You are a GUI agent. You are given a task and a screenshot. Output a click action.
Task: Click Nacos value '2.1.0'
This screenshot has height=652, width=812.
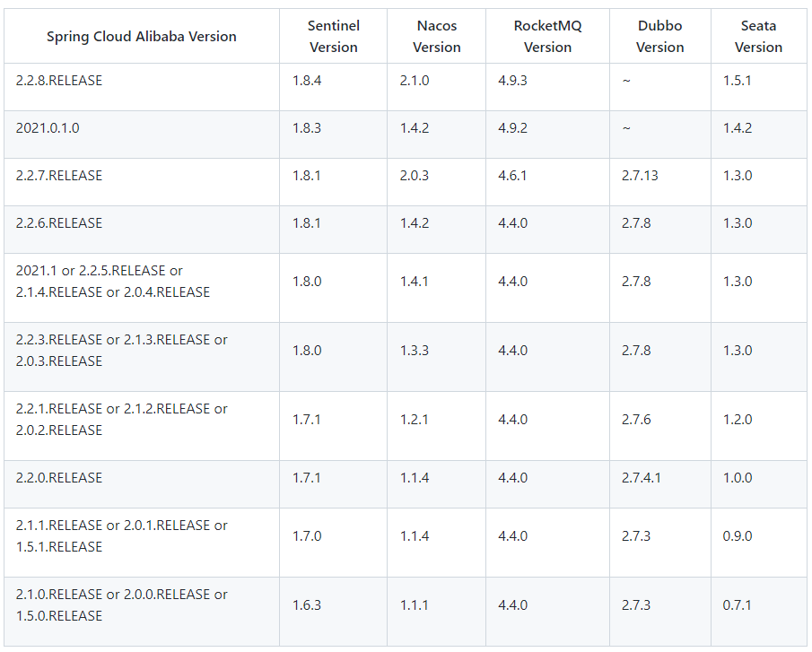(x=415, y=81)
